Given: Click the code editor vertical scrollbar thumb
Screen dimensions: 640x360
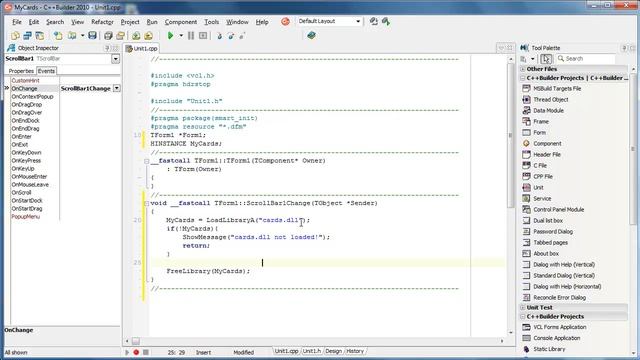Looking at the screenshot, I should 510,136.
